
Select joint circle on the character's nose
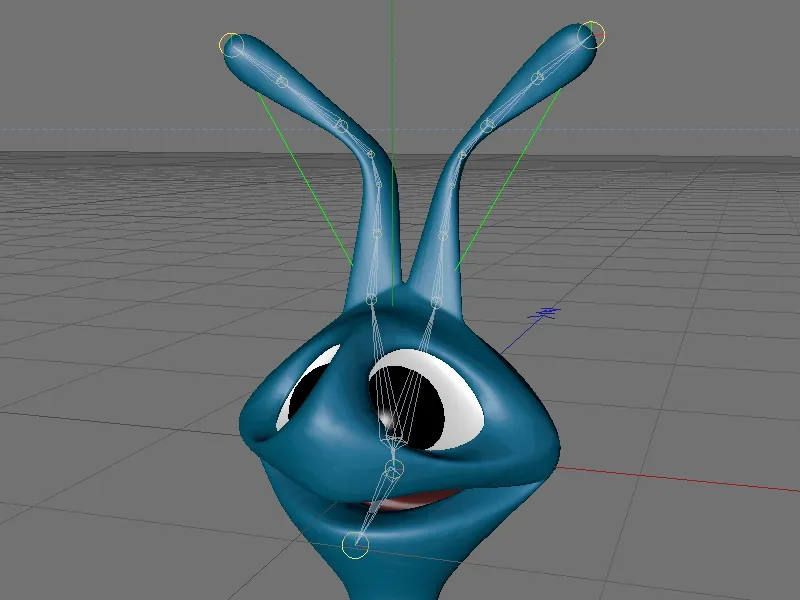click(393, 469)
